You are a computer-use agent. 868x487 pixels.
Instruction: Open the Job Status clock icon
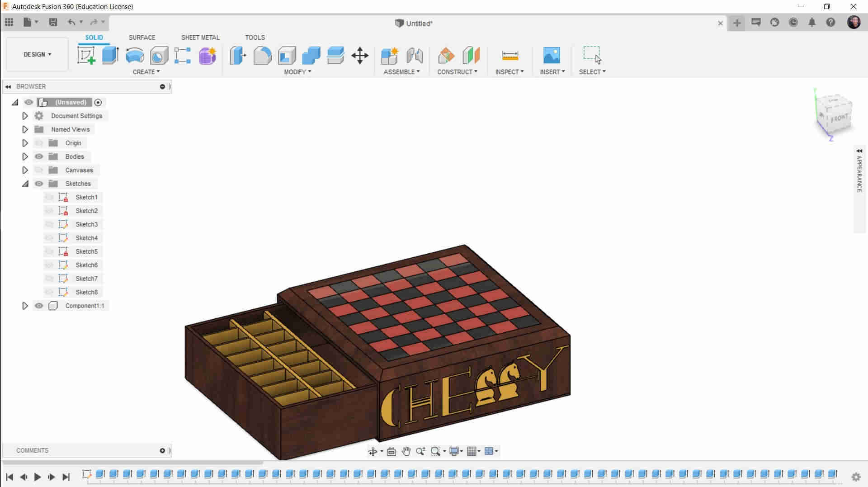(x=793, y=22)
